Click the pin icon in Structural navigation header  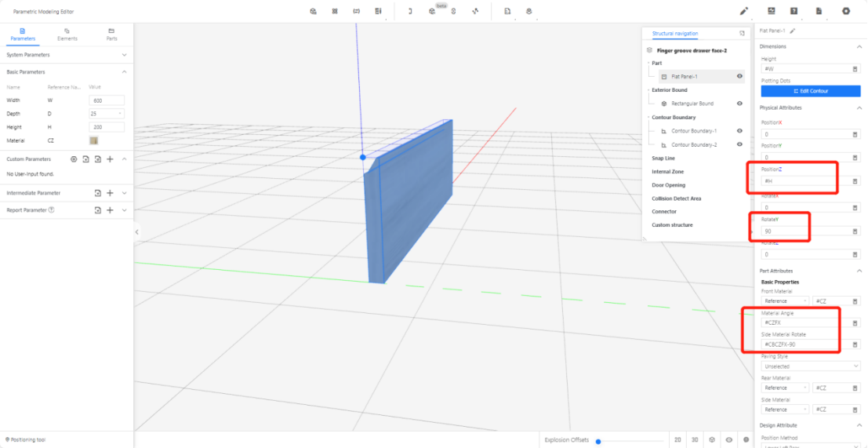coord(742,34)
